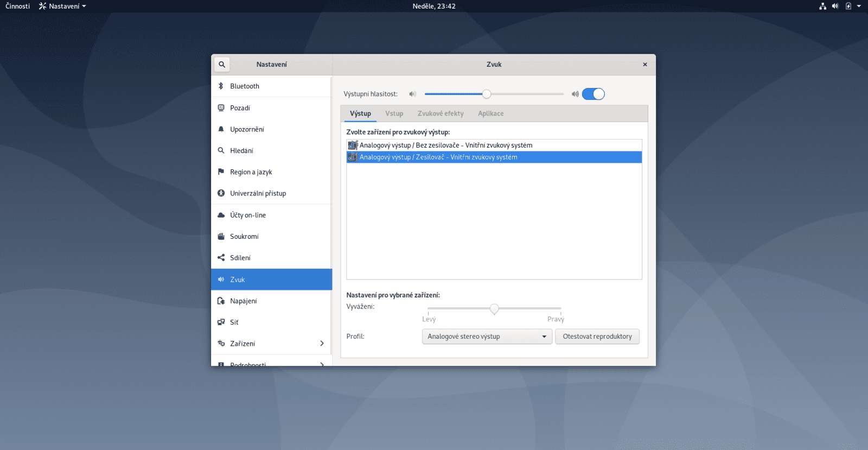Click sound card icon of Bez zesilovače output
Viewport: 868px width, 450px height.
click(x=353, y=145)
